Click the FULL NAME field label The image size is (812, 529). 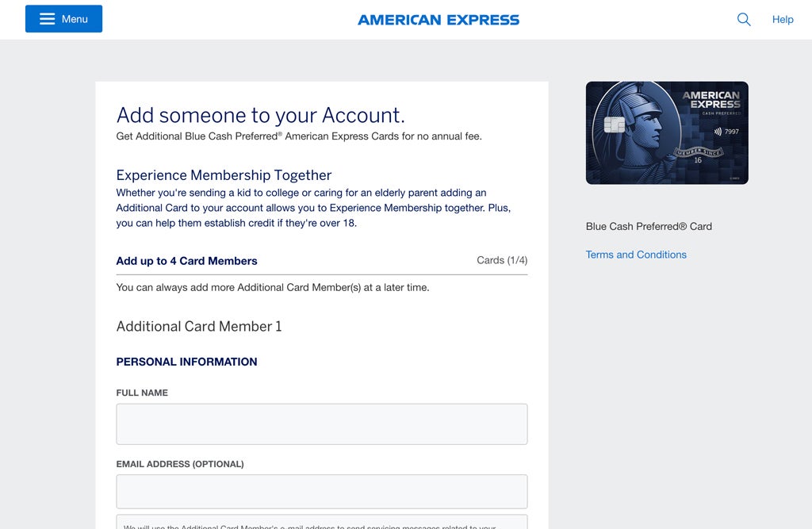click(142, 393)
